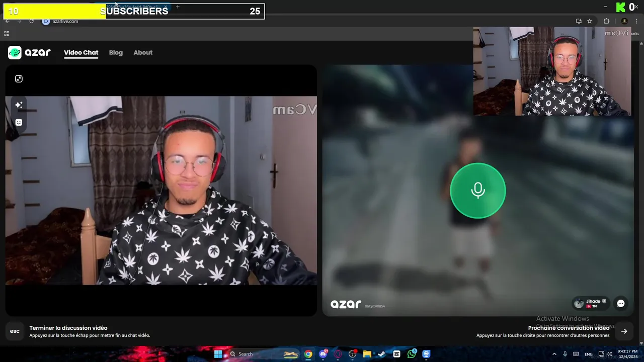Click the esc end video chat button

pos(15,331)
